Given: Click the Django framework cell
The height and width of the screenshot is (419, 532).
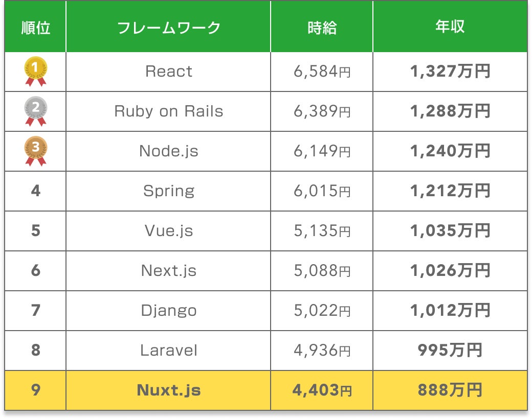Looking at the screenshot, I should (x=168, y=311).
